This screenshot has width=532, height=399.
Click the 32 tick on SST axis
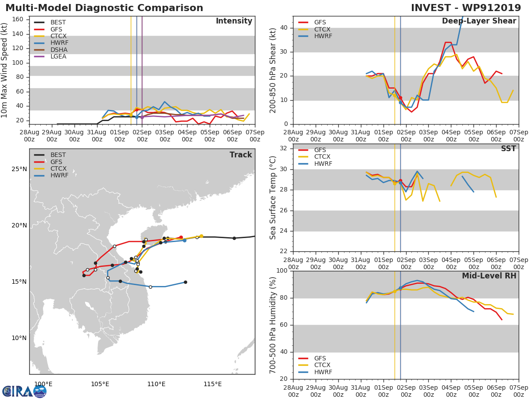(x=285, y=149)
